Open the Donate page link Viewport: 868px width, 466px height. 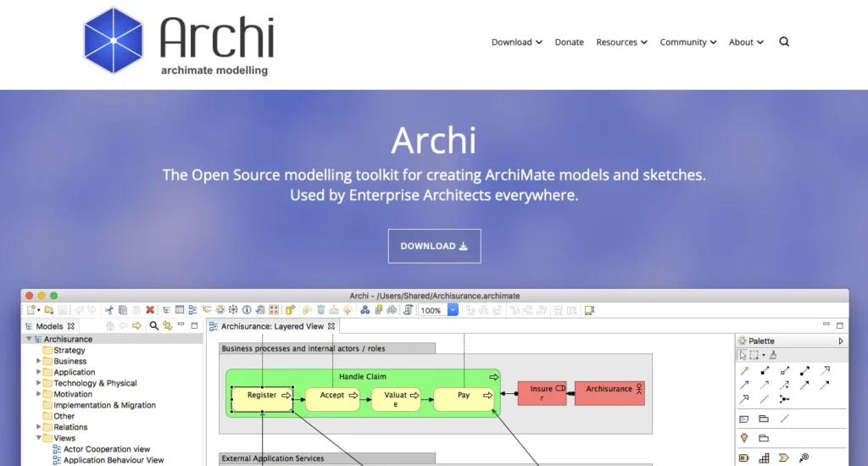coord(569,42)
